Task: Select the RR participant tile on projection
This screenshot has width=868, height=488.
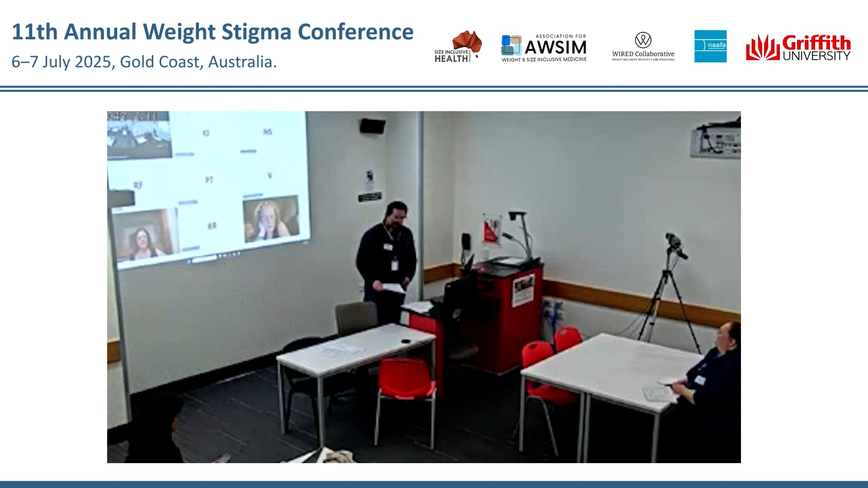Action: coord(212,226)
